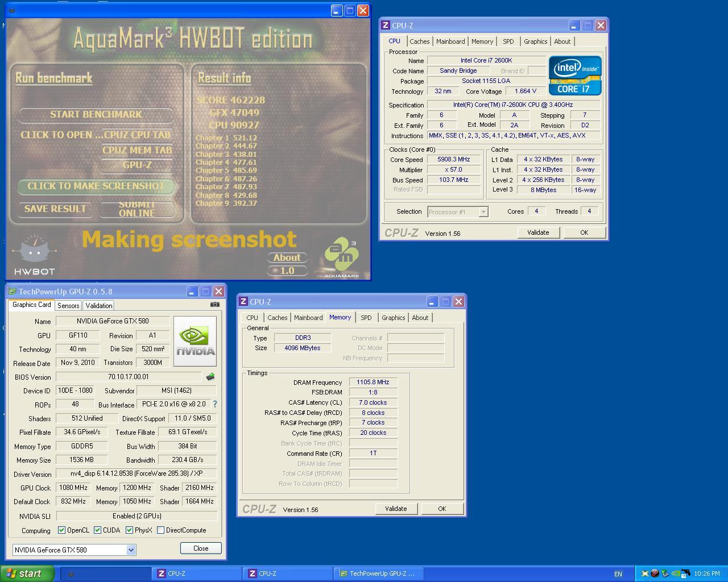Click the Intel Core i7 logo badge
Image resolution: width=728 pixels, height=582 pixels.
pos(575,75)
